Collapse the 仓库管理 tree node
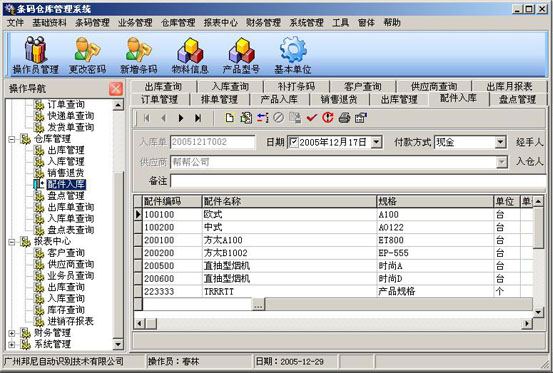The image size is (553, 373). [12, 139]
